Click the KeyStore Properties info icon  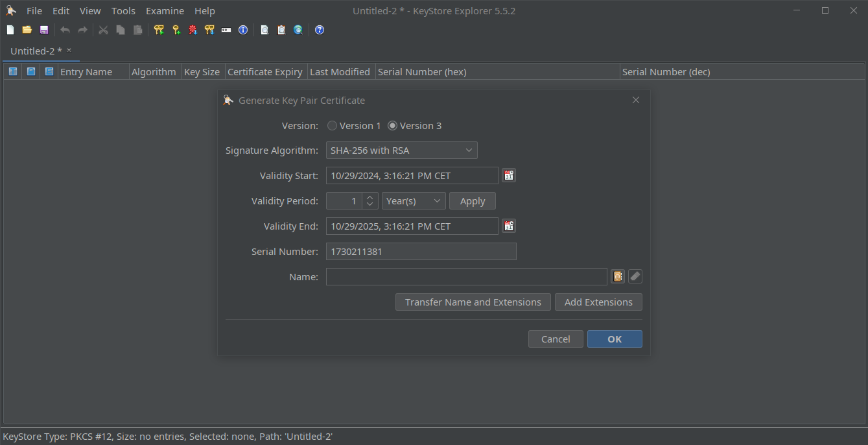tap(243, 30)
